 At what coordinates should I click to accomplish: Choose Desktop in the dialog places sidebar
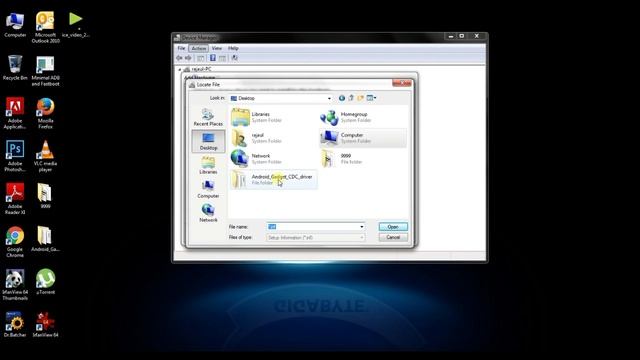(208, 141)
